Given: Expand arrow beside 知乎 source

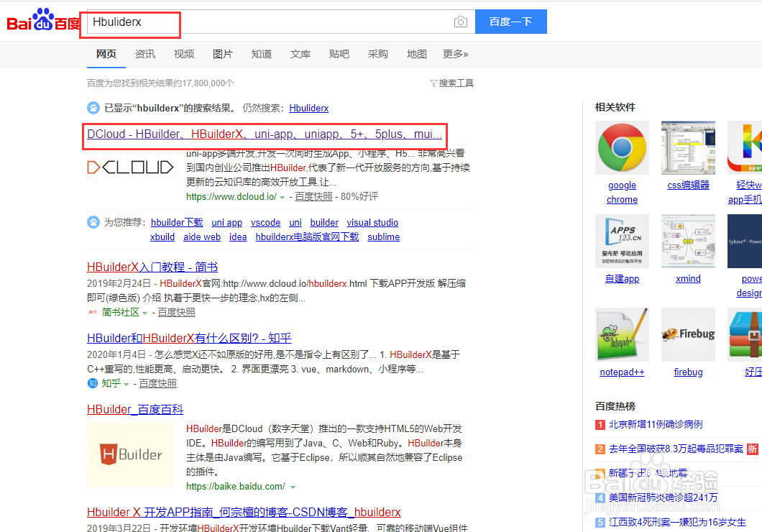Looking at the screenshot, I should click(127, 385).
